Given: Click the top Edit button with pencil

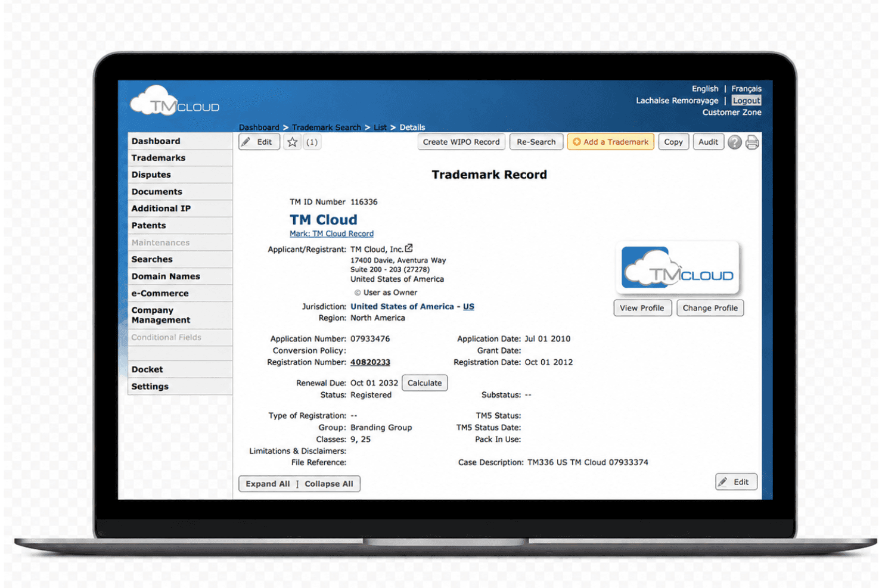Looking at the screenshot, I should (x=259, y=142).
